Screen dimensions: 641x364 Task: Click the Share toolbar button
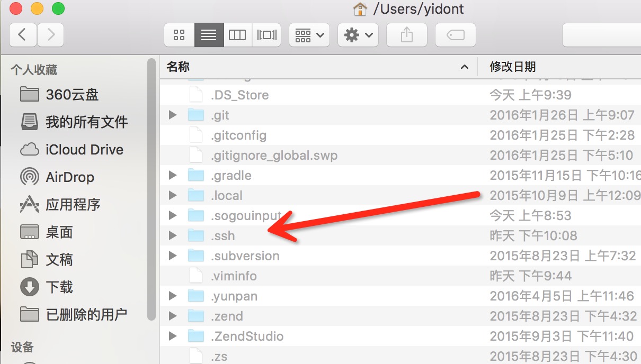407,35
